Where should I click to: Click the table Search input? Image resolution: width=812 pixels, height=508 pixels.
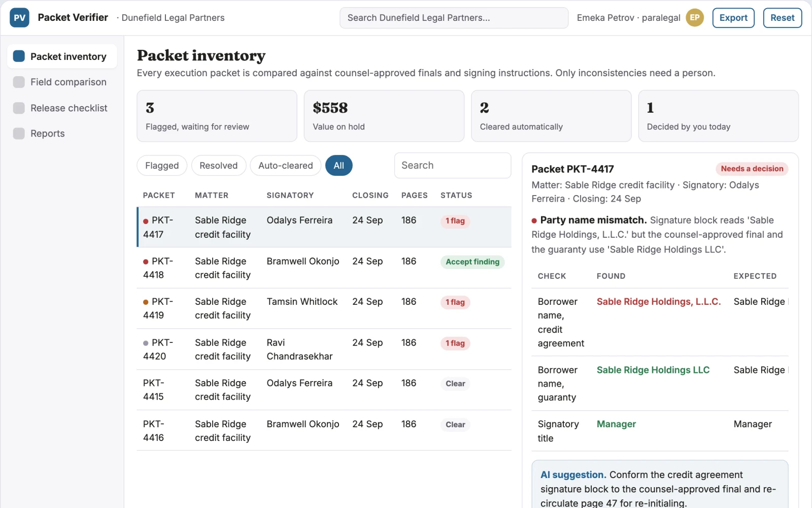tap(453, 166)
